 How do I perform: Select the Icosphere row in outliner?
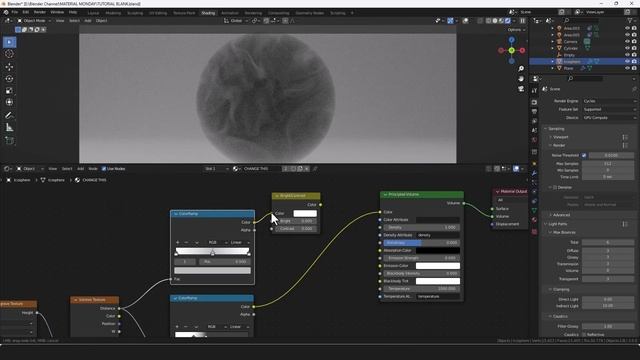(x=584, y=62)
